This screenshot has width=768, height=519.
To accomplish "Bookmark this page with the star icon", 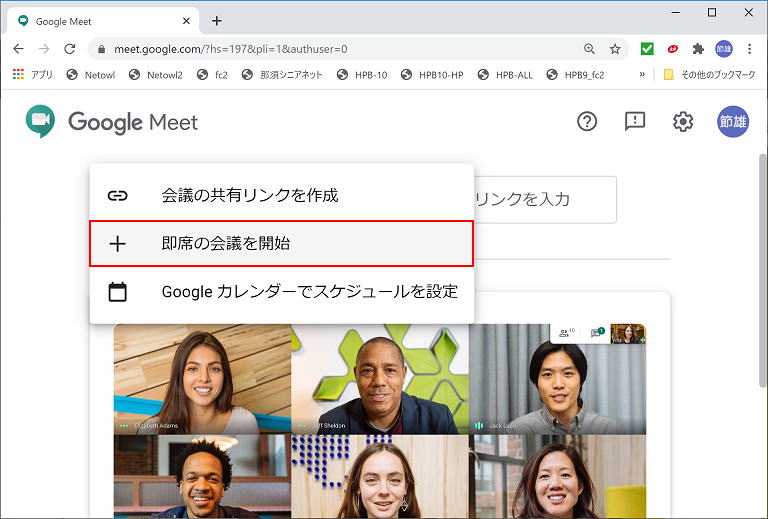I will click(615, 48).
